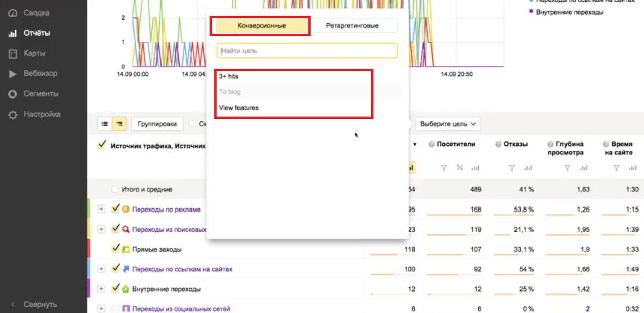The width and height of the screenshot is (644, 313).
Task: Click the person icon of Переходы из социальных сетей
Action: pyautogui.click(x=126, y=309)
